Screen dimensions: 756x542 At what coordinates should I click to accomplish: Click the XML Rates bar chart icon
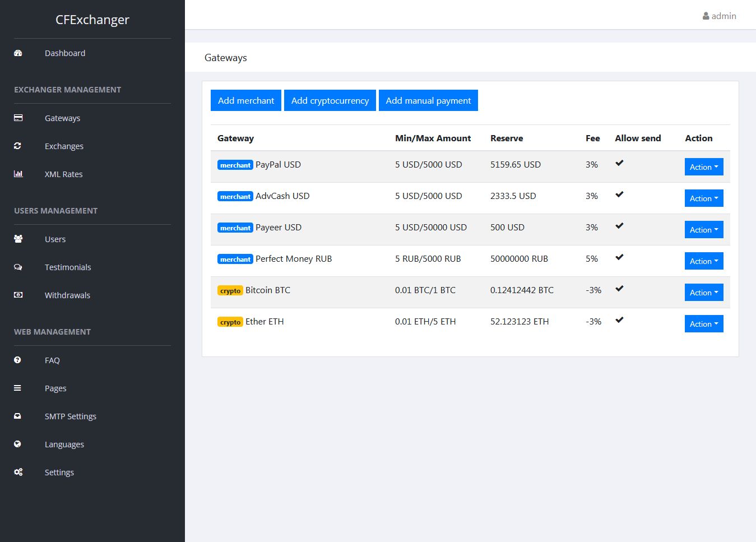coord(18,174)
